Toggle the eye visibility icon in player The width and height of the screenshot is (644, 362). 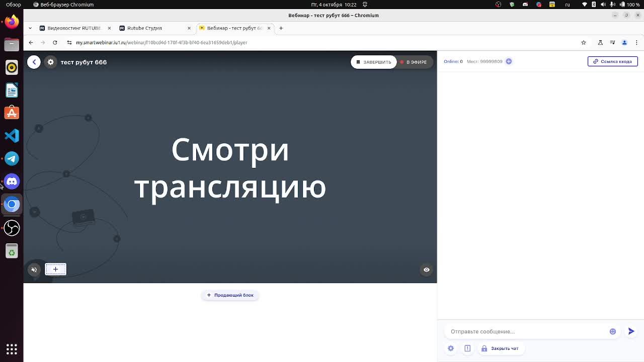click(426, 269)
